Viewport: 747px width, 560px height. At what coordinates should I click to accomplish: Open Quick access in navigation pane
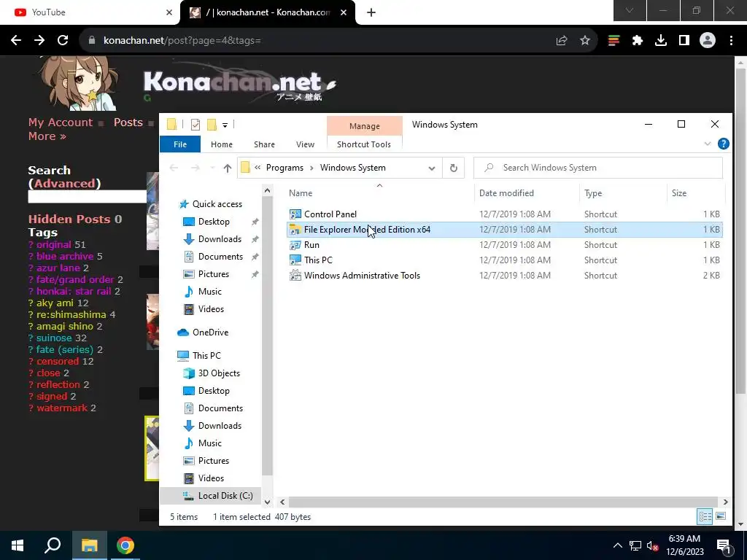coord(217,204)
